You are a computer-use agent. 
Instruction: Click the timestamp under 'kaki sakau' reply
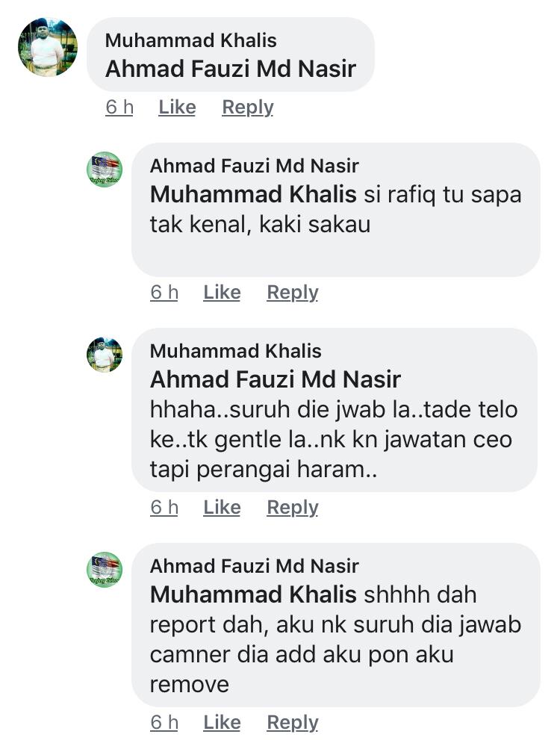click(x=164, y=293)
